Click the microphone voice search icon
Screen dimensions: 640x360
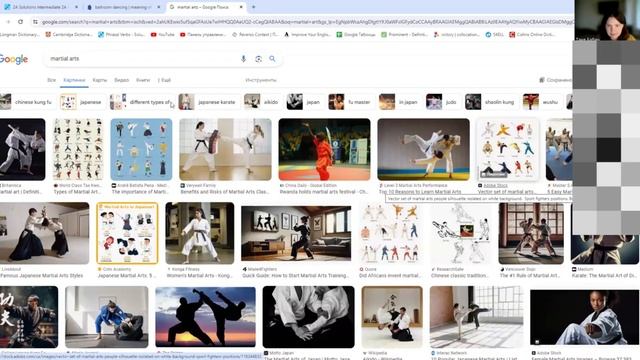coord(243,59)
